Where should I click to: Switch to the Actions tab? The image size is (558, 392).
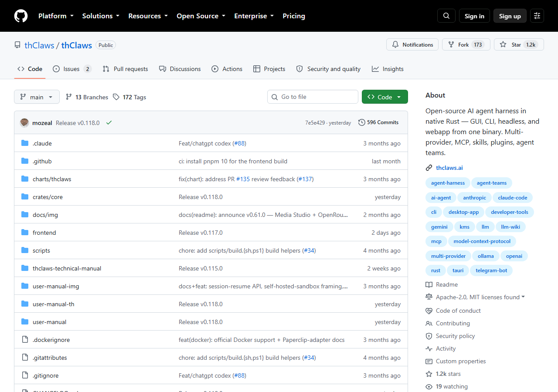(x=227, y=69)
